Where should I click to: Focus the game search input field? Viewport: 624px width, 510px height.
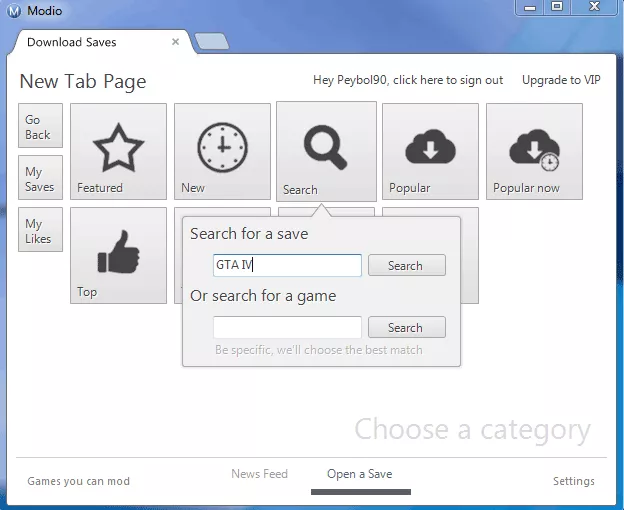click(x=287, y=327)
